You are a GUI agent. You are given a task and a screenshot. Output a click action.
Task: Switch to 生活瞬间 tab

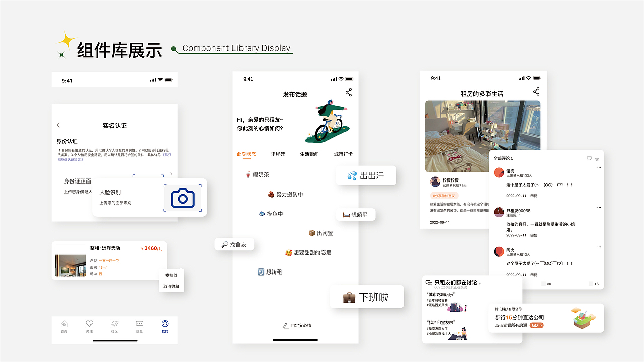309,154
